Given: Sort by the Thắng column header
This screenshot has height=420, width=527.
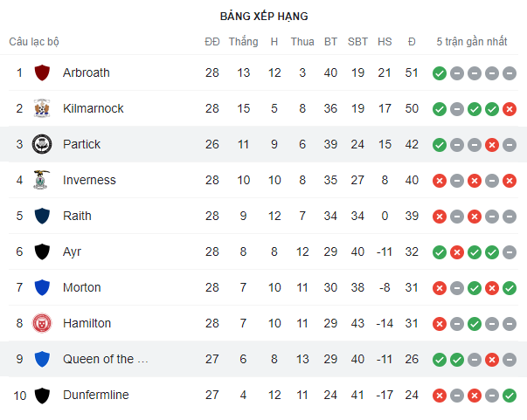Looking at the screenshot, I should (243, 41).
